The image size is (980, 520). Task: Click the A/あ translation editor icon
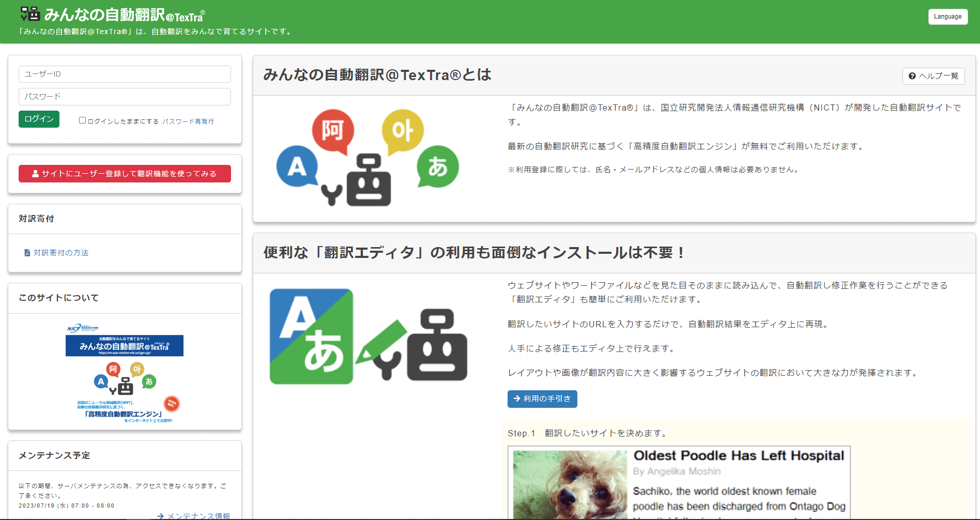(x=311, y=336)
